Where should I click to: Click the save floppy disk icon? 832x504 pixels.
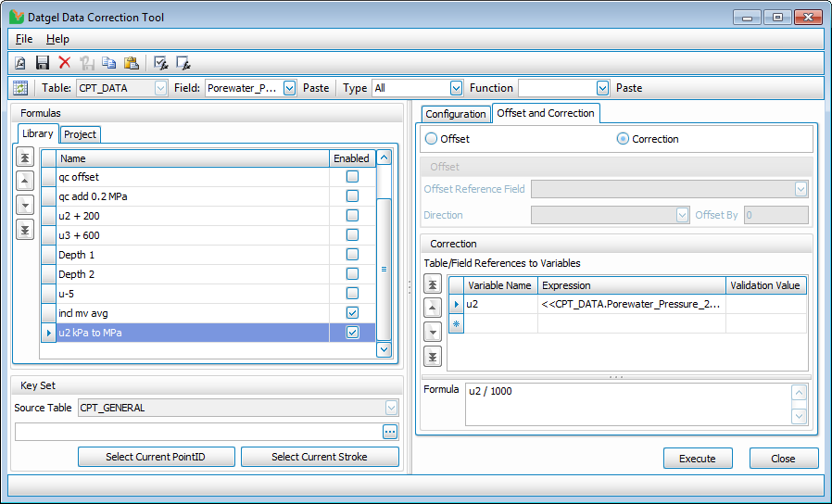click(43, 63)
